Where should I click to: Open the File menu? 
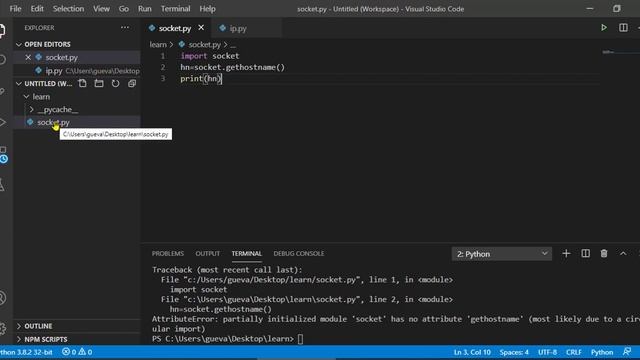click(x=16, y=9)
